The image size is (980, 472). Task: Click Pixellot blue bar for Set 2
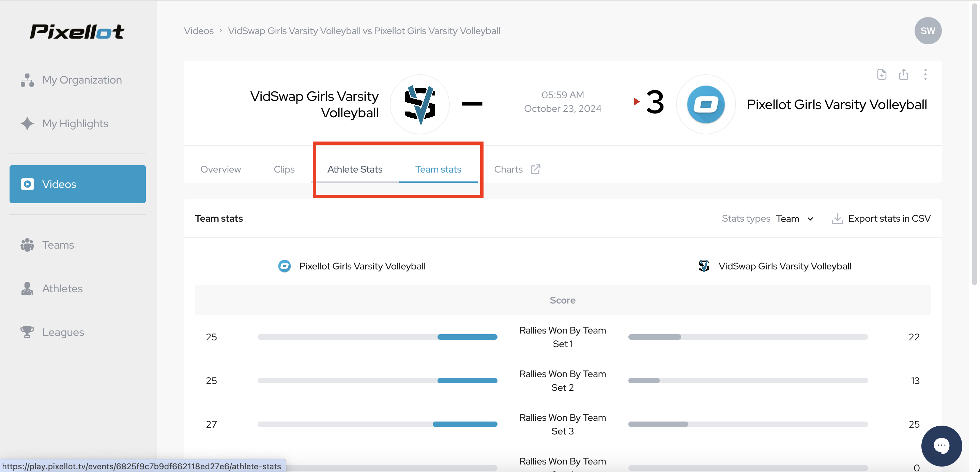coord(467,381)
